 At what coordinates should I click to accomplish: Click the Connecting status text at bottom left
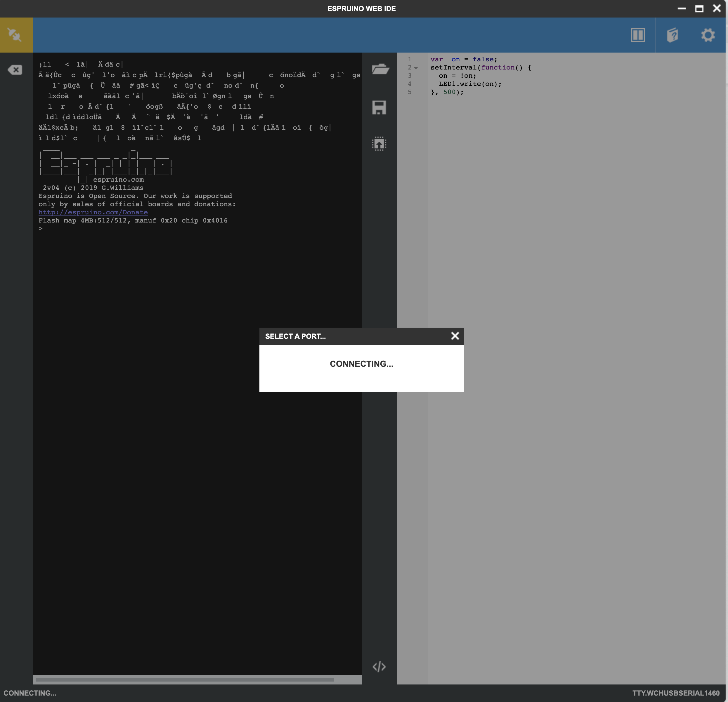point(30,693)
